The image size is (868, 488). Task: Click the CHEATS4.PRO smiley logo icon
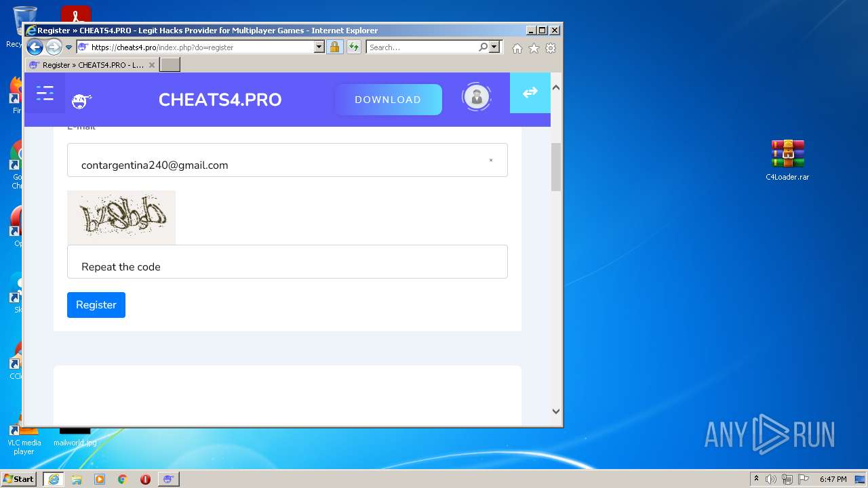click(x=81, y=101)
